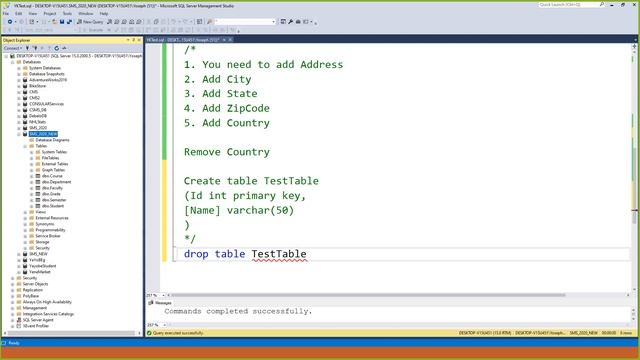
Task: Open the Project menu
Action: coord(50,13)
